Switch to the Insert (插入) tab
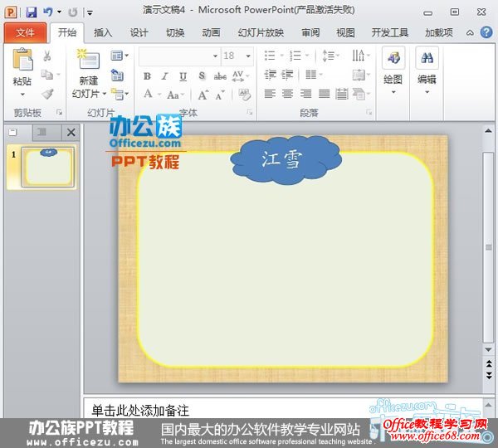498x448 pixels. coord(103,33)
